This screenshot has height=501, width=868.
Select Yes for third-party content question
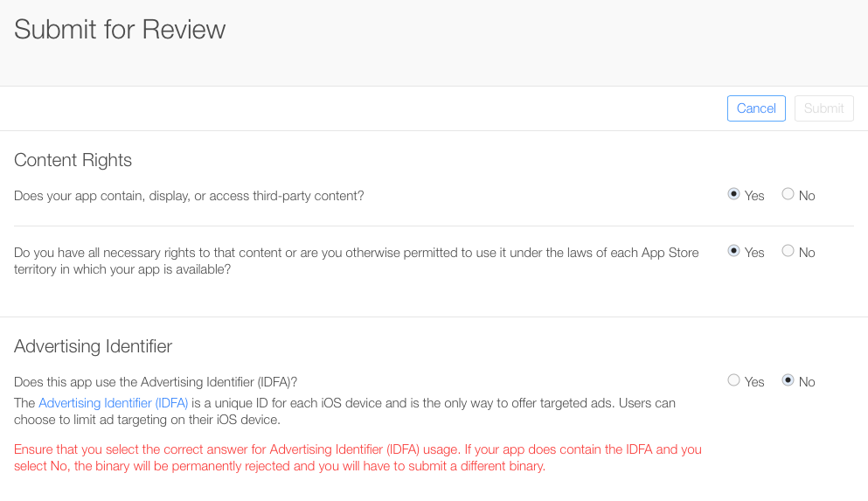(x=734, y=194)
